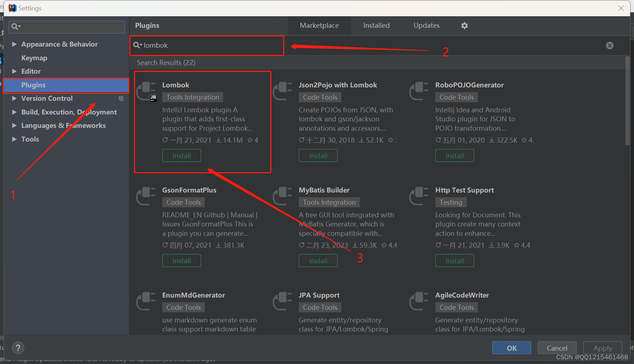Viewport: 634px width, 364px height.
Task: Install the RoboPOJOGenerator plugin
Action: pyautogui.click(x=455, y=156)
